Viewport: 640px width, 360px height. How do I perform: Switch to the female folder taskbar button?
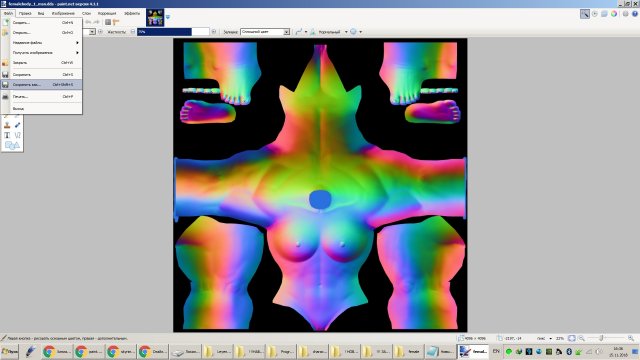point(409,351)
